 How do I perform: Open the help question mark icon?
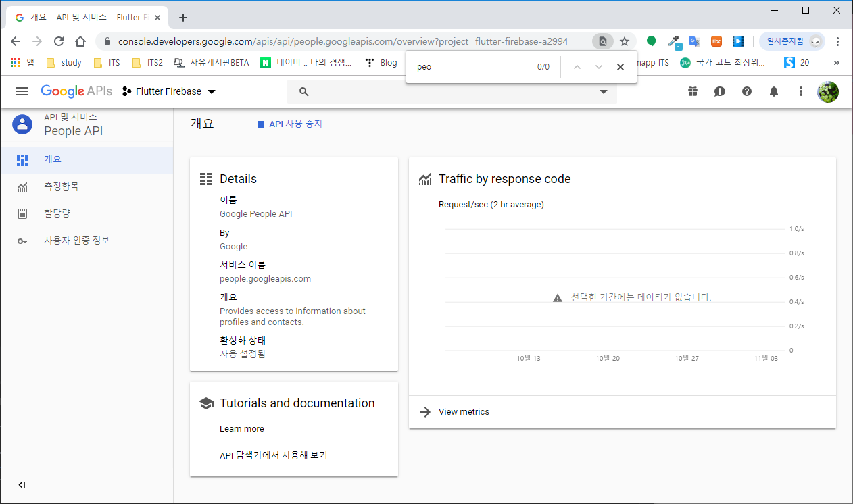click(747, 91)
